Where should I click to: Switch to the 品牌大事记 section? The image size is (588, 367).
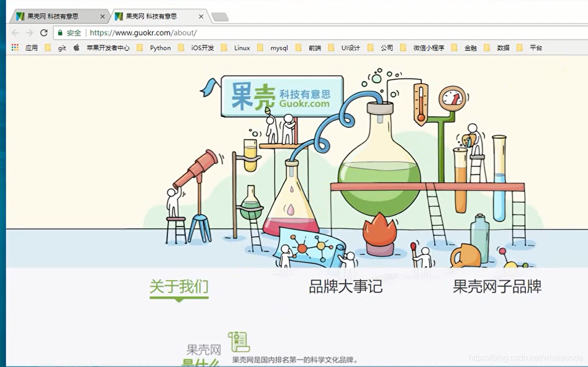(345, 287)
